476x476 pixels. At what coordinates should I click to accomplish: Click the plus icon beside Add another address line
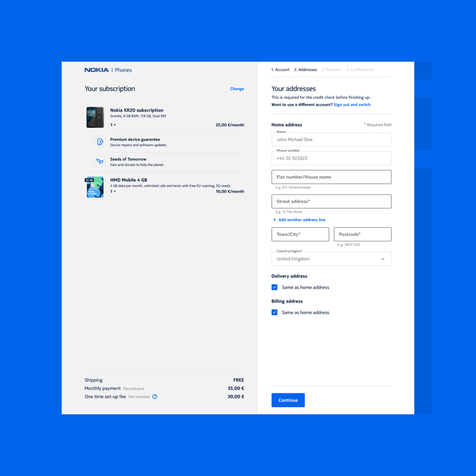point(275,219)
